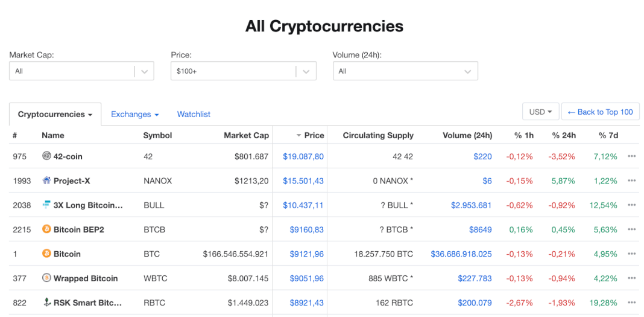This screenshot has height=317, width=644.
Task: Sort by the % 7d column header
Action: (x=608, y=135)
